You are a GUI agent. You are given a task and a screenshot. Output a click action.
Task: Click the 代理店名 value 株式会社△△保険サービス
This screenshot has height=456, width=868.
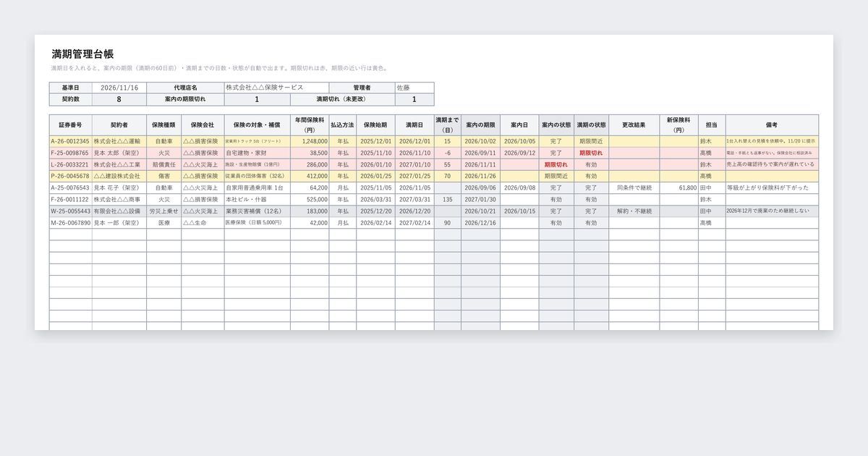click(x=276, y=88)
